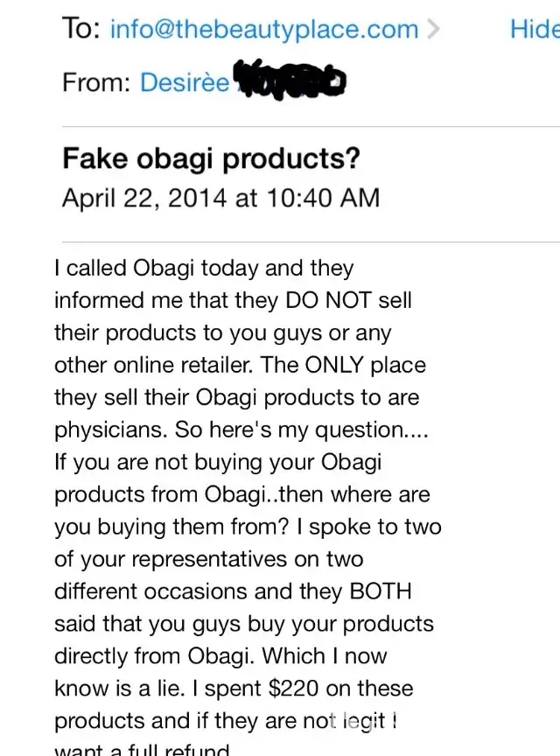Click the "Fake obagi products?" subject line
The image size is (560, 756).
(211, 160)
